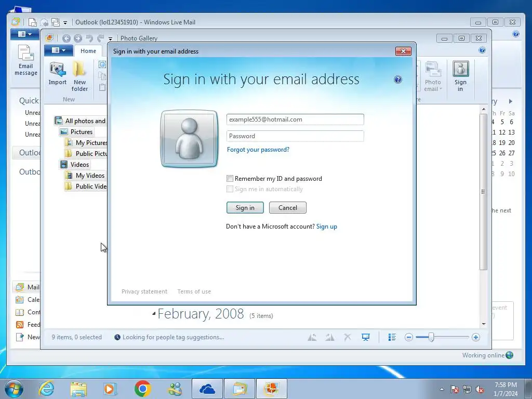The height and width of the screenshot is (399, 532).
Task: Click the Back arrow in Photo Gallery toolbar
Action: [x=66, y=38]
